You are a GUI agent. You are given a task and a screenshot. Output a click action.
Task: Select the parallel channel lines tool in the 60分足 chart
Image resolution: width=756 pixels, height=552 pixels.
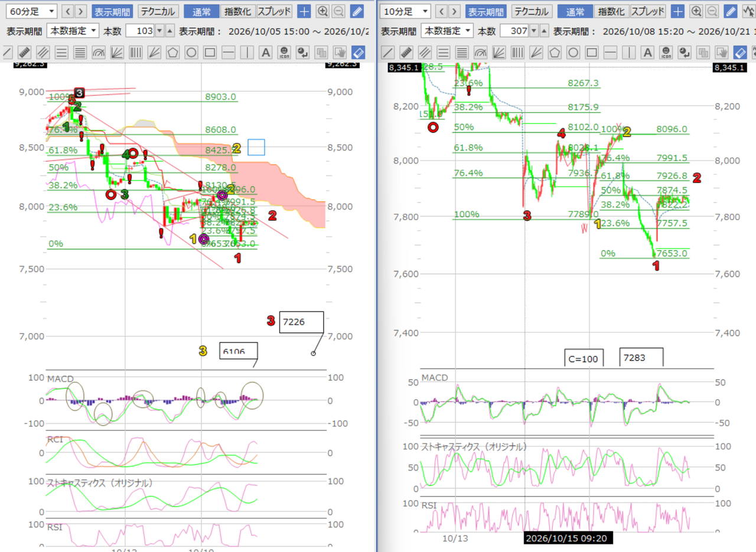point(43,52)
